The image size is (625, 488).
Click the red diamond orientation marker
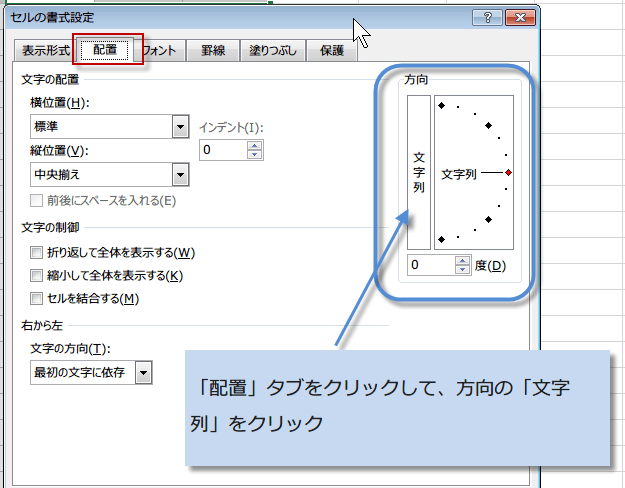point(508,173)
